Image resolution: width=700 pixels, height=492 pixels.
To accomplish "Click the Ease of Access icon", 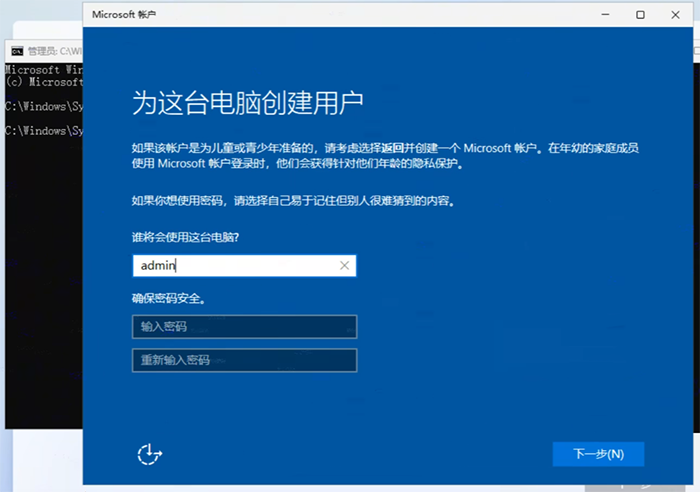I will 150,454.
